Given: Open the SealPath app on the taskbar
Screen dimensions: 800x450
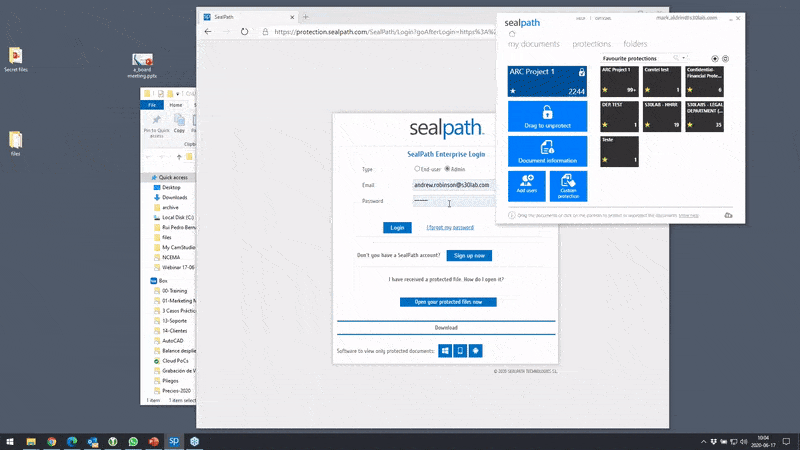Looking at the screenshot, I should click(174, 442).
